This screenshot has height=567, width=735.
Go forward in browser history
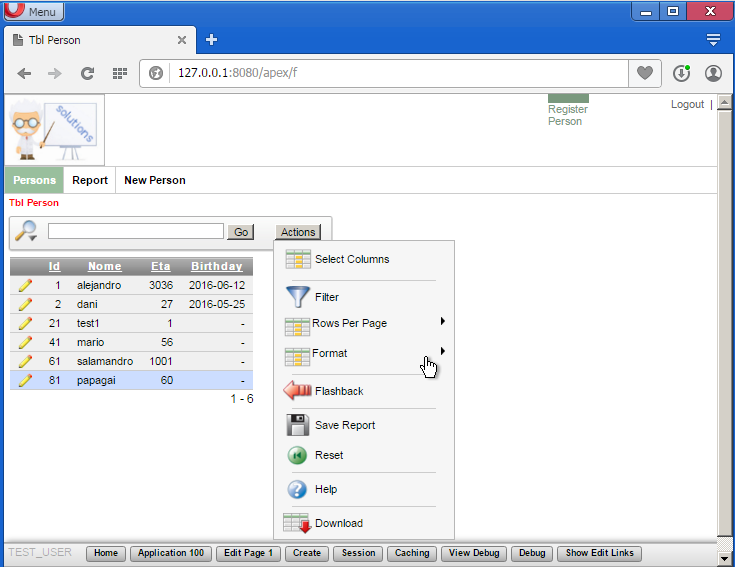click(x=55, y=73)
